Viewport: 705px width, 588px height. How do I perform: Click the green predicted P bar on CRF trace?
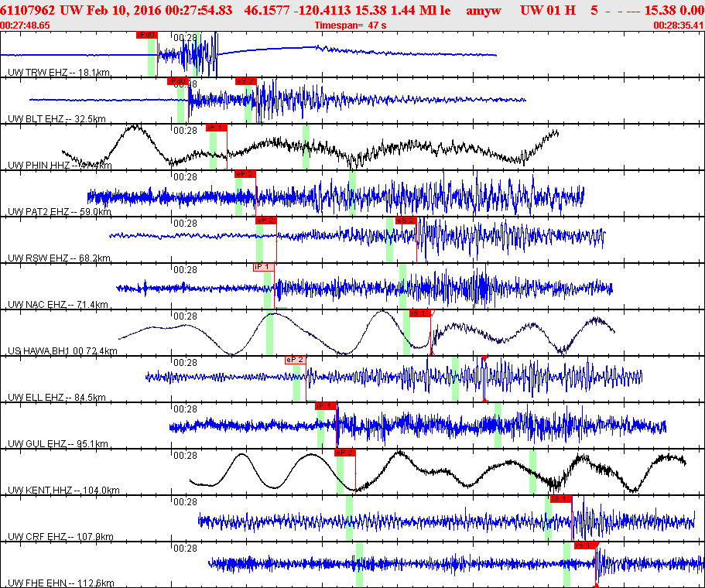click(349, 518)
